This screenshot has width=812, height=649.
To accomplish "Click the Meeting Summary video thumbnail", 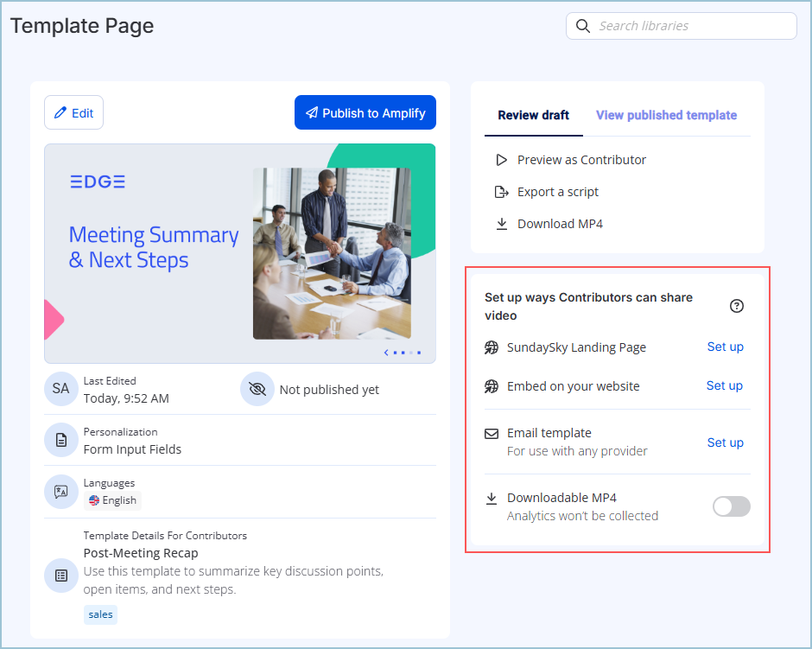I will click(x=239, y=253).
